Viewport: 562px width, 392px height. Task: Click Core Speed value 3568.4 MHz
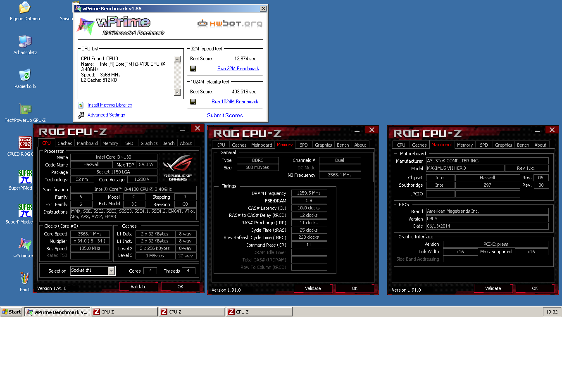click(90, 234)
